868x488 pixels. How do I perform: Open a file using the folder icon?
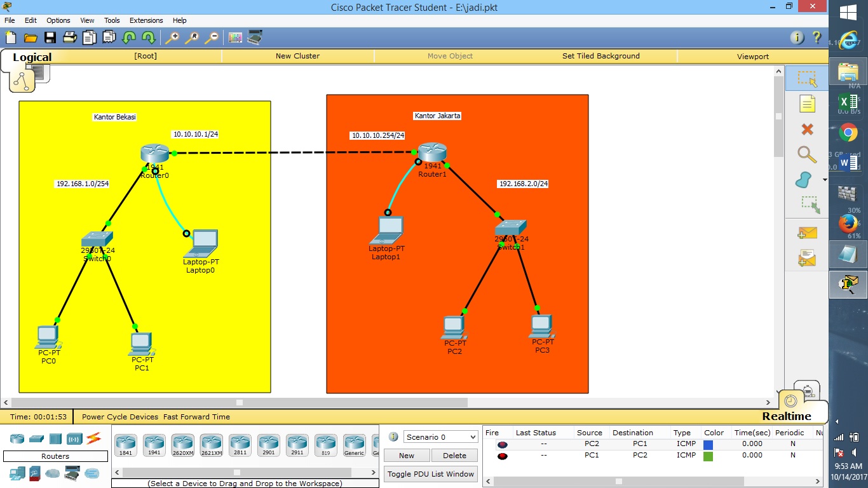[30, 37]
